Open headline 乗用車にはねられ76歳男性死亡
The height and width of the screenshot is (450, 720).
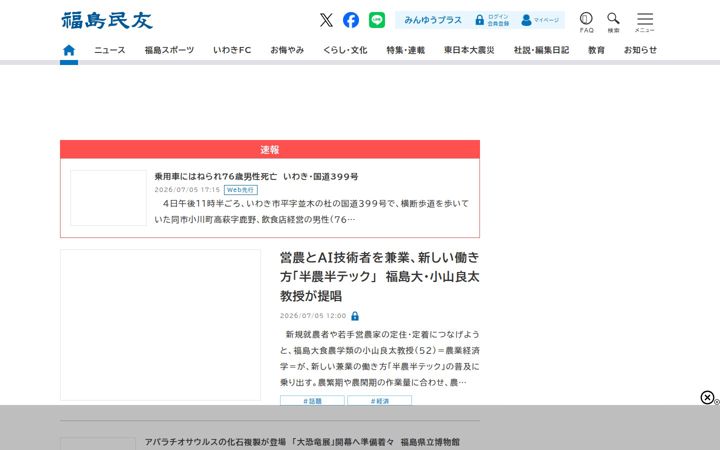tap(256, 176)
